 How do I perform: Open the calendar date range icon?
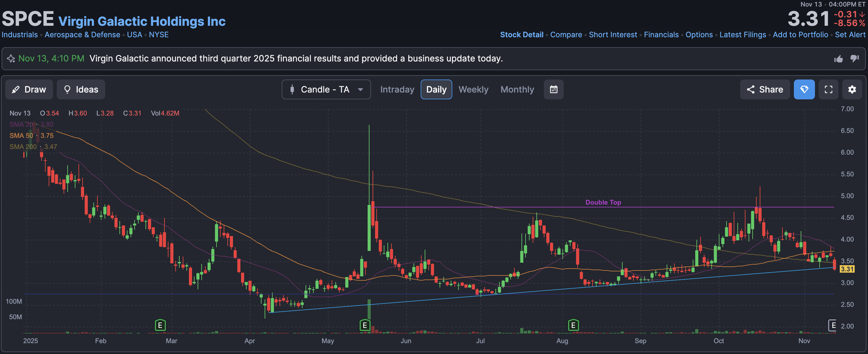point(553,89)
